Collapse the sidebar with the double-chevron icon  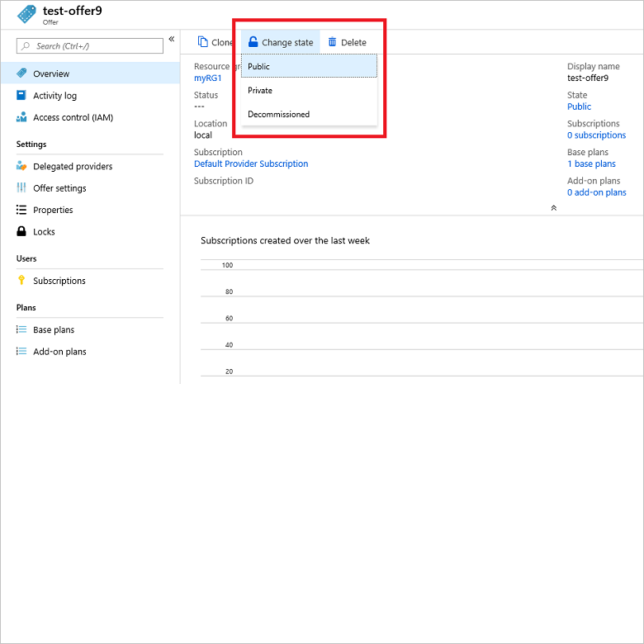[172, 39]
